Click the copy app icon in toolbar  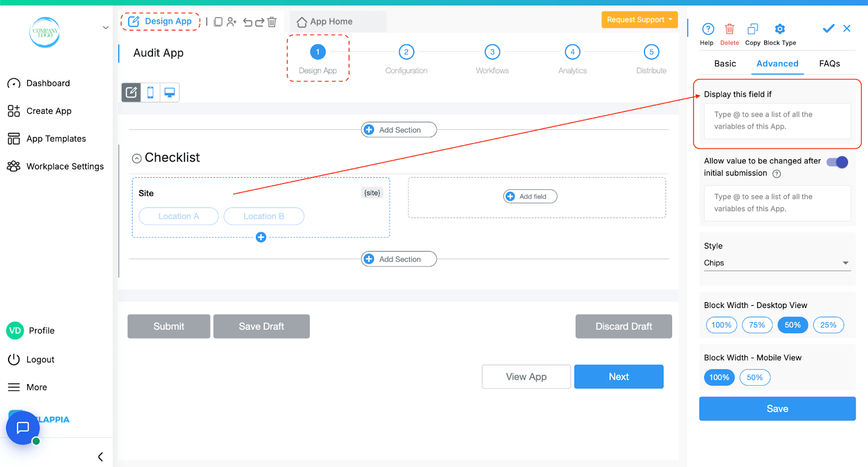point(218,22)
